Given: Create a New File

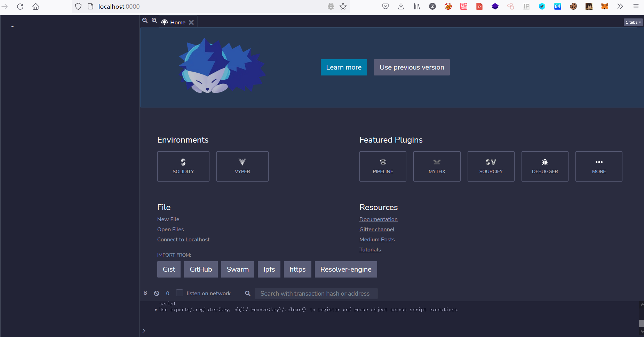Looking at the screenshot, I should pyautogui.click(x=168, y=219).
